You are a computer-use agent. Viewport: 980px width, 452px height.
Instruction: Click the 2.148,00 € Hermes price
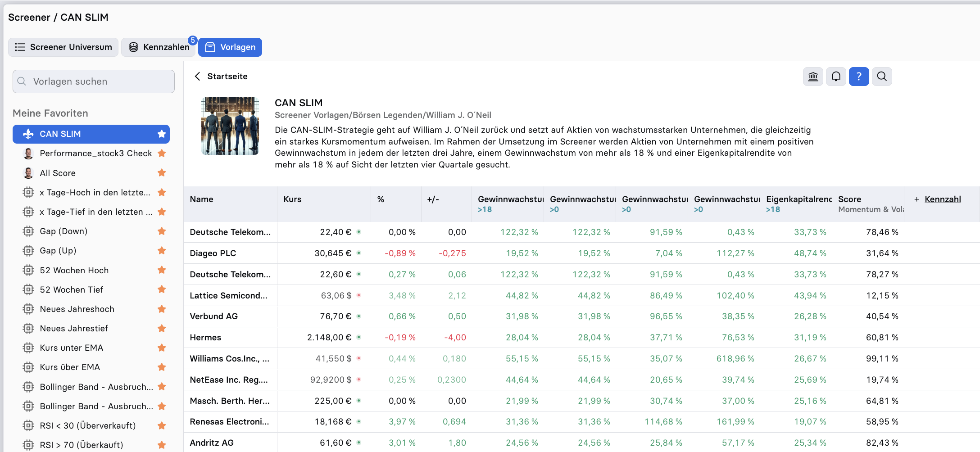pyautogui.click(x=329, y=338)
